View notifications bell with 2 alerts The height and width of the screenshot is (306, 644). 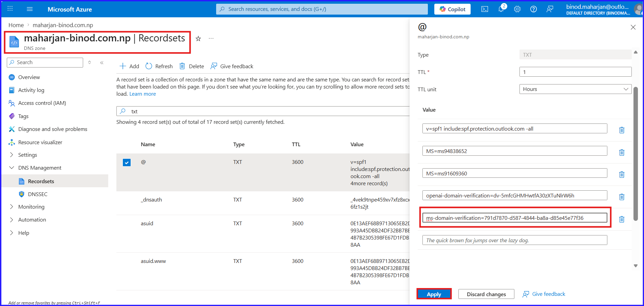(501, 9)
